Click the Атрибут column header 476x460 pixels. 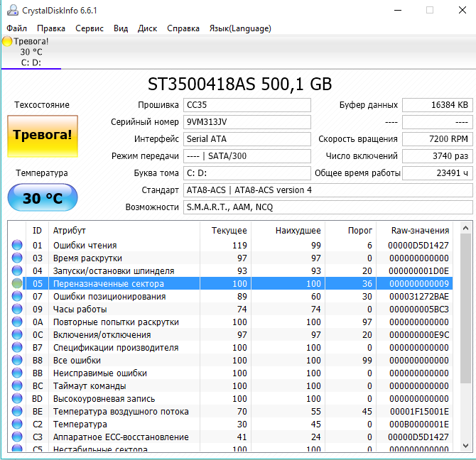point(124,231)
